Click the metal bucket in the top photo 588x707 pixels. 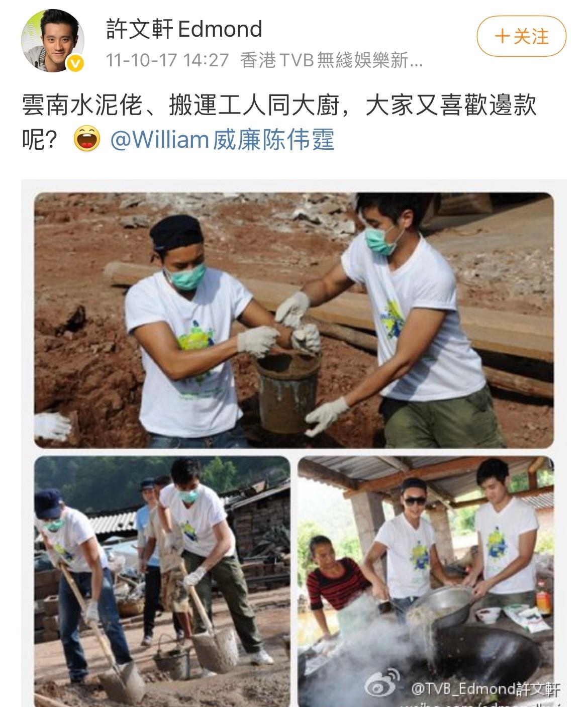287,391
